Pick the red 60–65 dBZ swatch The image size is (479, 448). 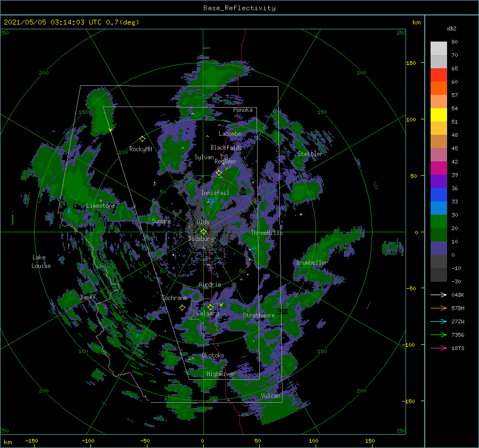tap(439, 75)
